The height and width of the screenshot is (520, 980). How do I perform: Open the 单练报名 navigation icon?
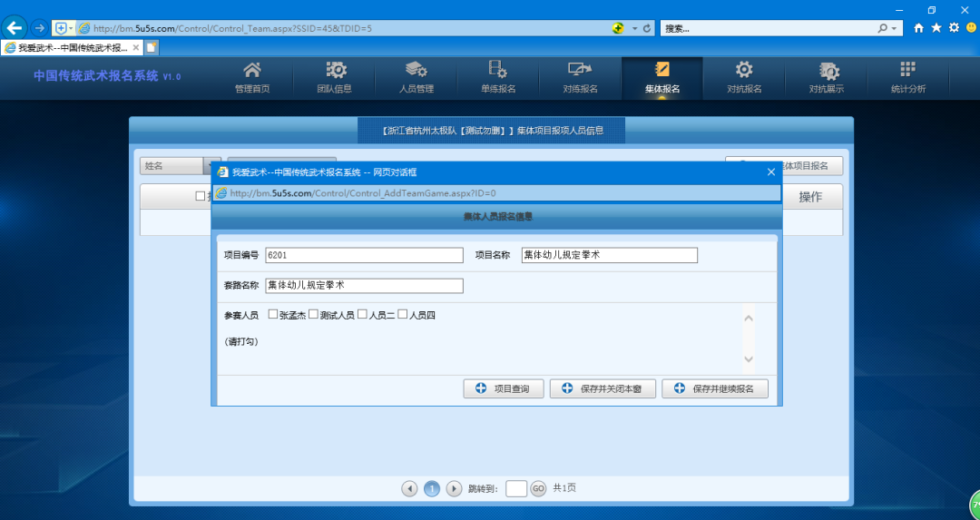(498, 71)
